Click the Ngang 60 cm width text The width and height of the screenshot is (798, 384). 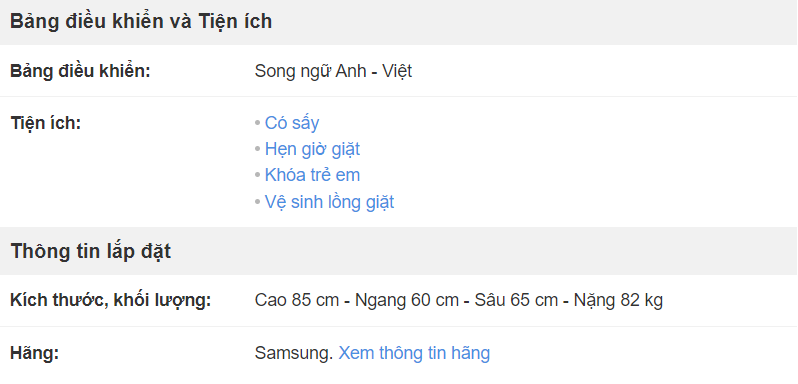[x=407, y=301]
